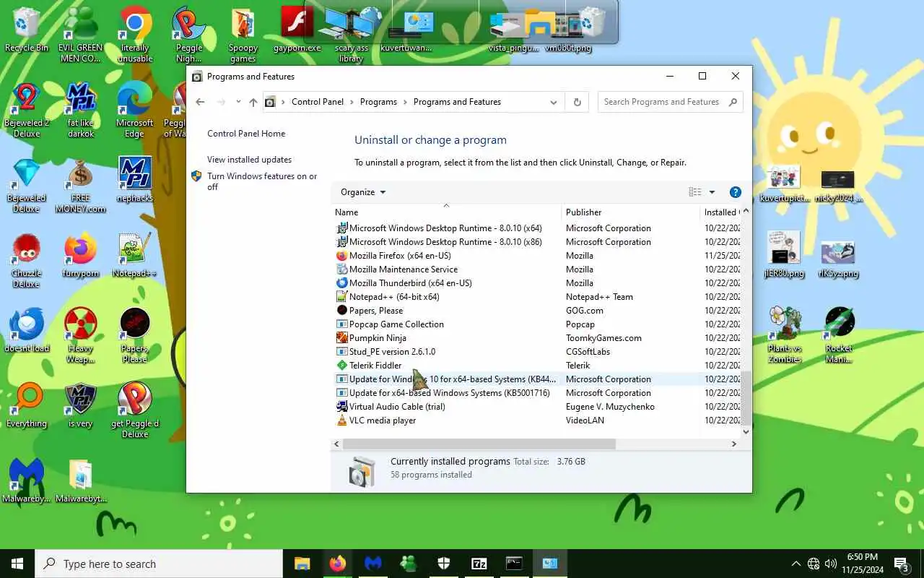
Task: Select the Notepad++ desktop shortcut
Action: [135, 255]
